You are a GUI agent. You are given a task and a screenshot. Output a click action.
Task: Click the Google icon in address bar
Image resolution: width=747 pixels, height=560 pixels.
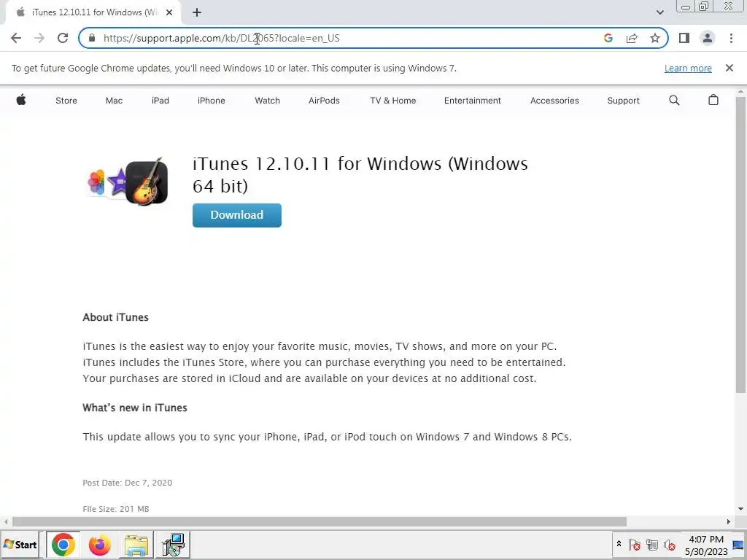(x=608, y=38)
